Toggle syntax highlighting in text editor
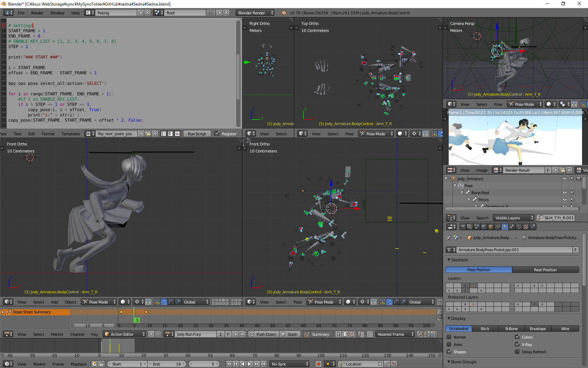The height and width of the screenshot is (368, 588). click(x=177, y=134)
